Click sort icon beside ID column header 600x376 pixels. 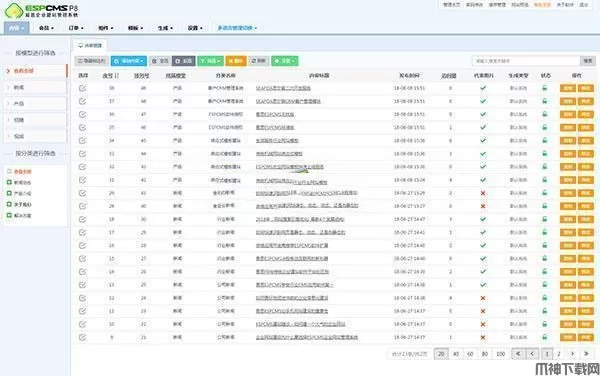click(117, 76)
